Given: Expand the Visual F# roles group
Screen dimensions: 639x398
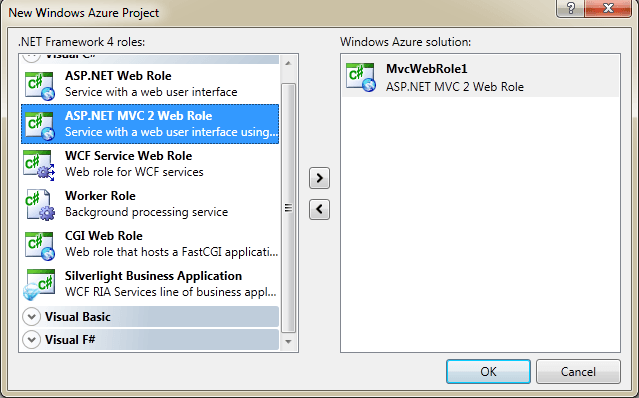Looking at the screenshot, I should [31, 339].
